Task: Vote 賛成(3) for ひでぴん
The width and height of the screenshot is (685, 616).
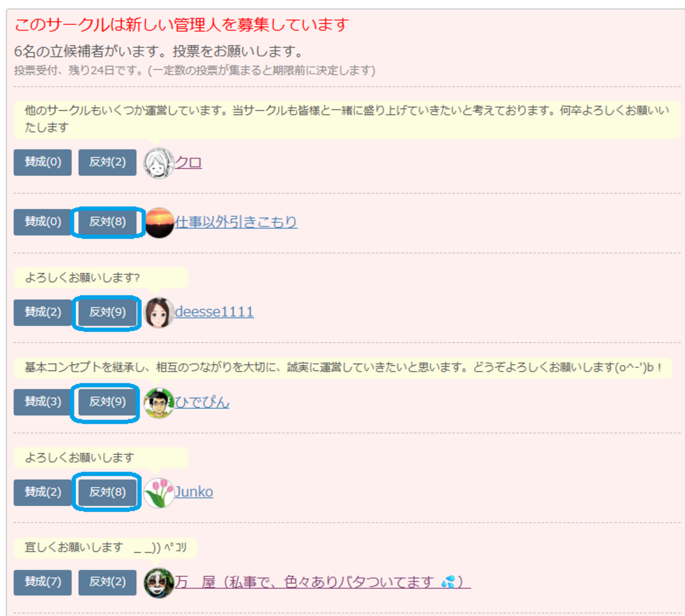Action: point(43,402)
